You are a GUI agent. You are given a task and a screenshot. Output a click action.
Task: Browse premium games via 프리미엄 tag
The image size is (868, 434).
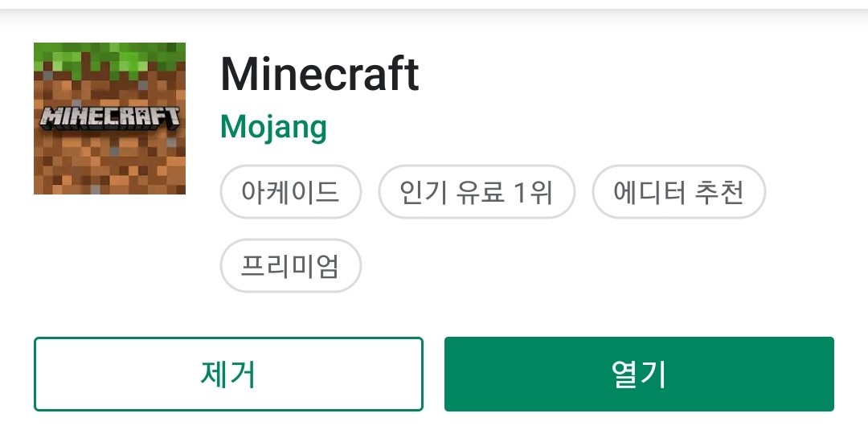click(x=291, y=266)
